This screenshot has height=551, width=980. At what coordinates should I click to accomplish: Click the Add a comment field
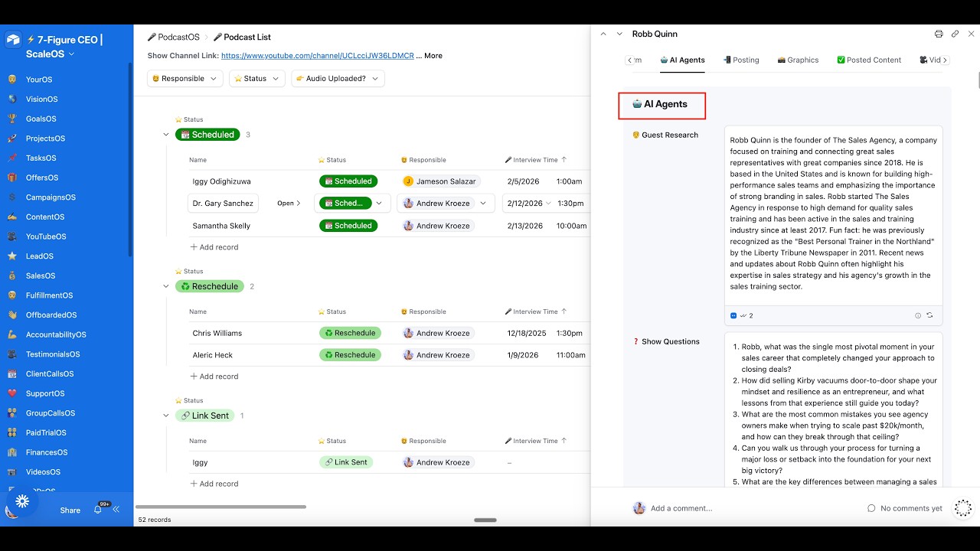681,508
